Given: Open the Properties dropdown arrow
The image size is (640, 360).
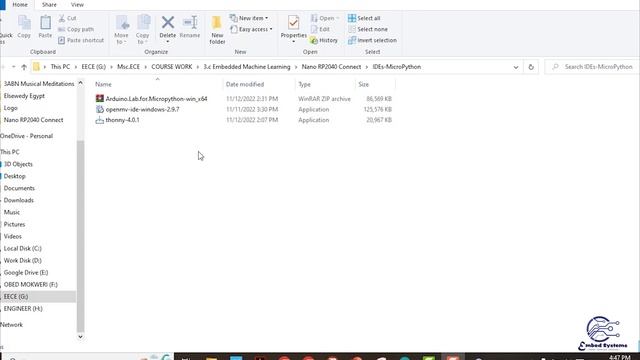Looking at the screenshot, I should click(293, 42).
